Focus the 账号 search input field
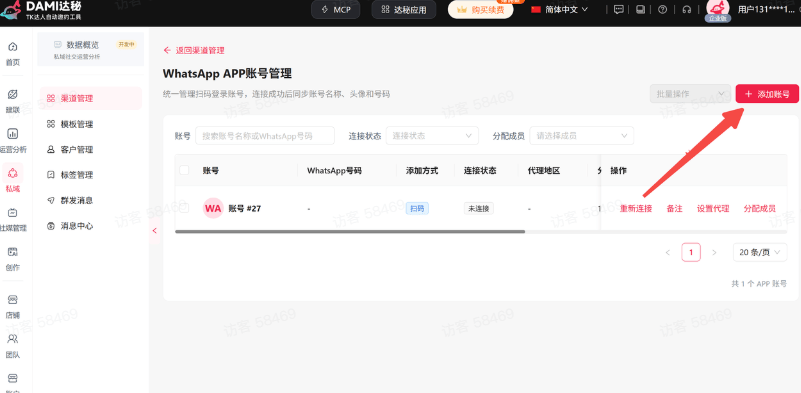Screen dimensions: 801x393 [265, 136]
